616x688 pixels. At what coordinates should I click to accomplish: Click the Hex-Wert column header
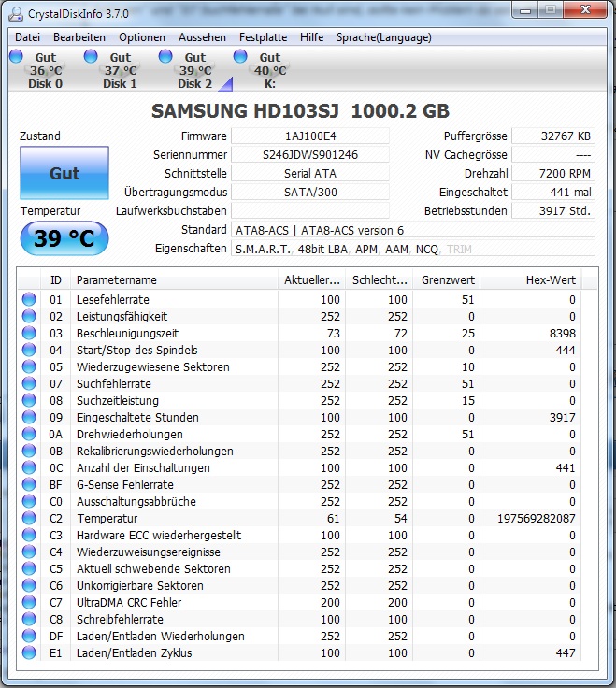[531, 279]
